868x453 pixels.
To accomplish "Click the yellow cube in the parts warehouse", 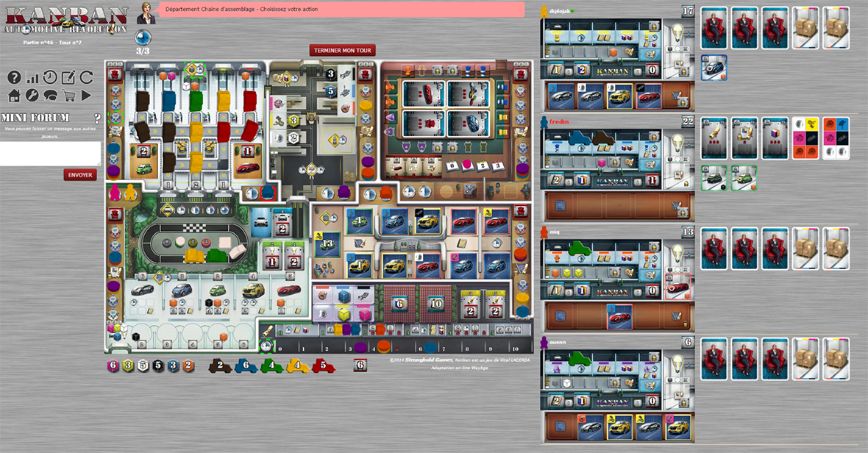I will [x=344, y=314].
